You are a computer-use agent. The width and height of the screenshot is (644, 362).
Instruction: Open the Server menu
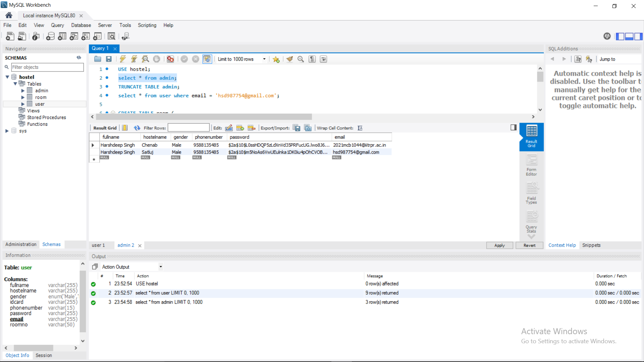[x=105, y=25]
